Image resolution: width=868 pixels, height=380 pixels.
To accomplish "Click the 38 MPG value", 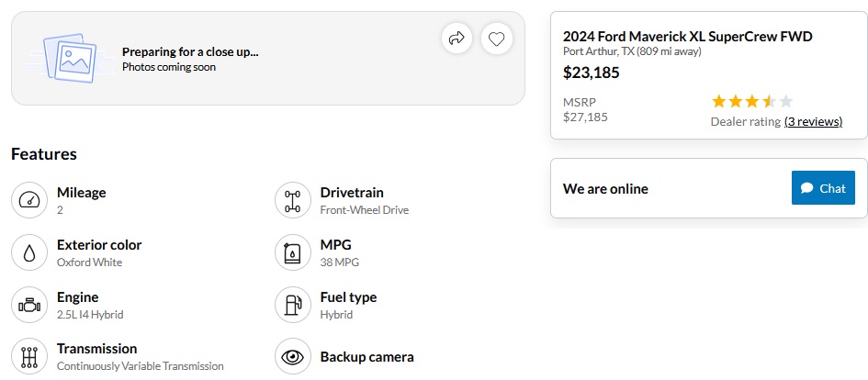I will (339, 263).
